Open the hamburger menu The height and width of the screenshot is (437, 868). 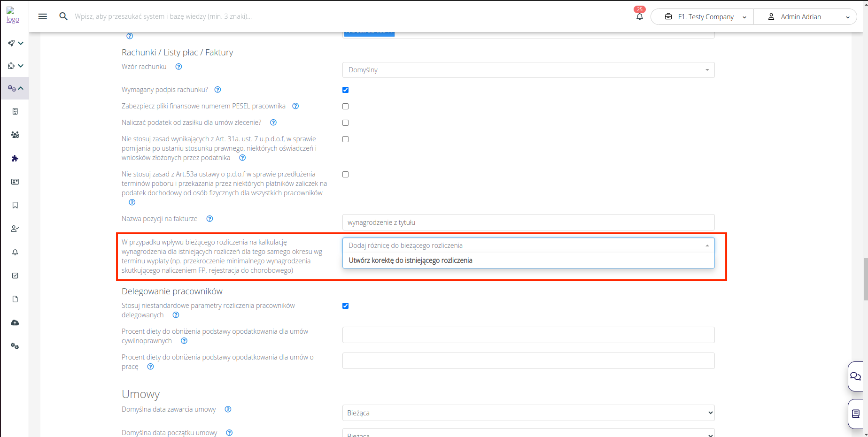(x=43, y=16)
